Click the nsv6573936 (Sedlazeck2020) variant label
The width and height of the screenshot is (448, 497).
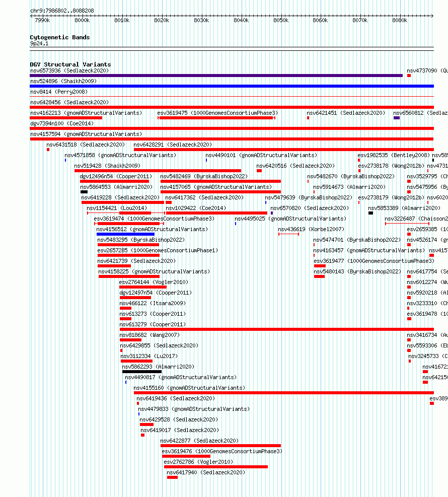tap(69, 70)
